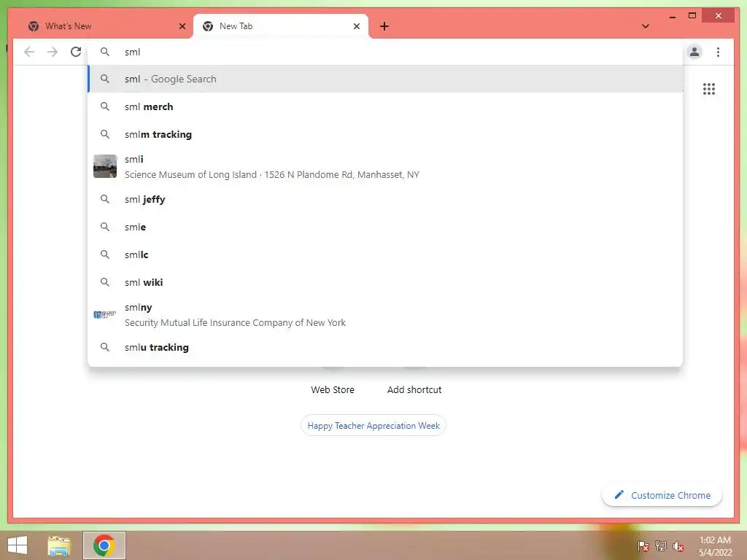Open File Explorer from the taskbar

[x=59, y=545]
